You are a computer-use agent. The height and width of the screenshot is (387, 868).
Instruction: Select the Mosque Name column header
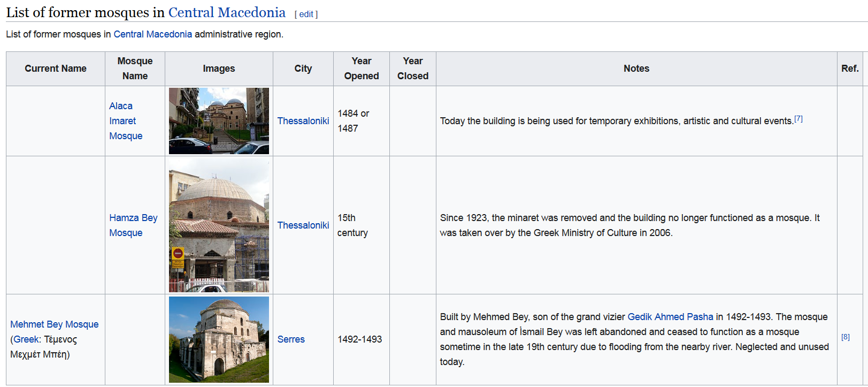[135, 69]
